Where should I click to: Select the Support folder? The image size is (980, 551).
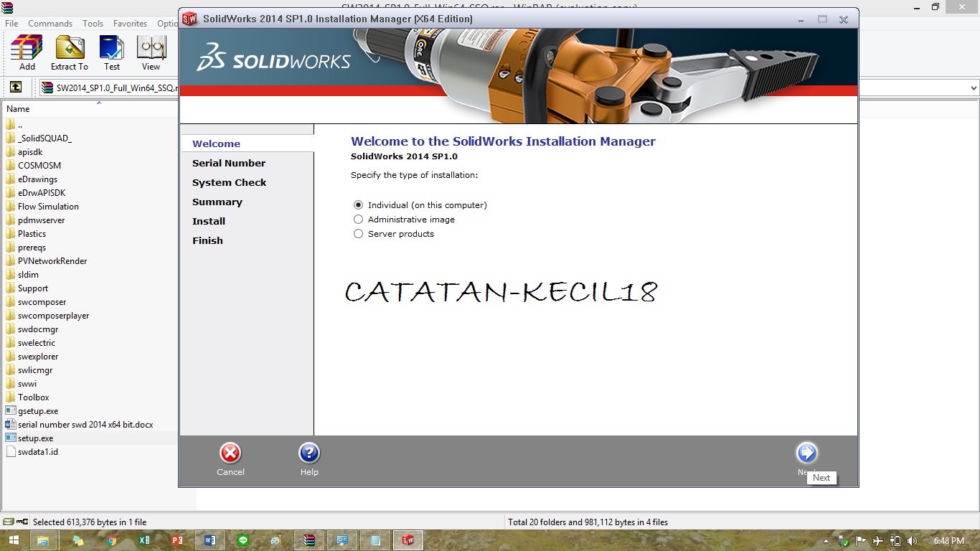pos(33,288)
